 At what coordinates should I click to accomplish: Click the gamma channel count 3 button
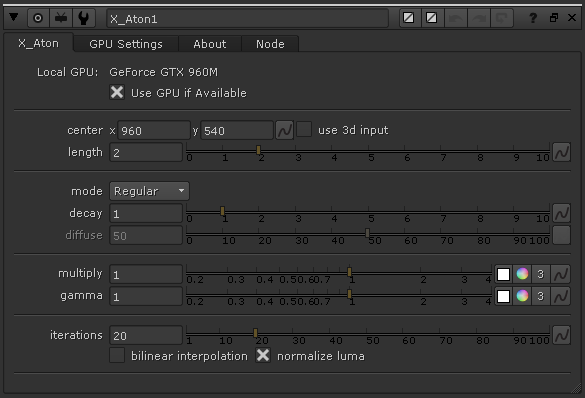(540, 296)
